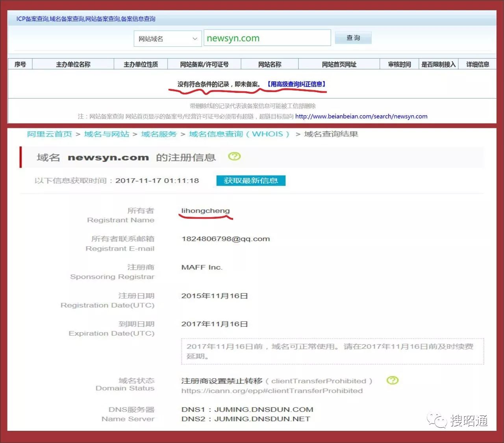Click the 获取最新信息 refresh button
This screenshot has width=504, height=443.
251,181
